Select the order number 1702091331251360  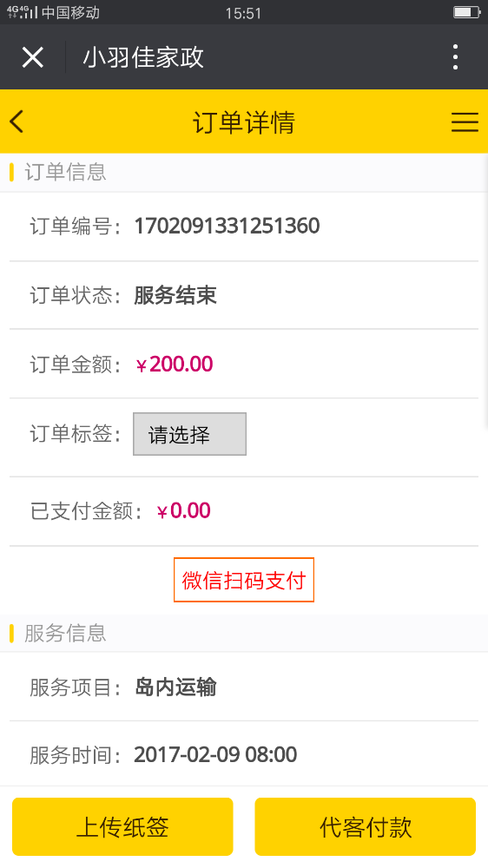[228, 226]
